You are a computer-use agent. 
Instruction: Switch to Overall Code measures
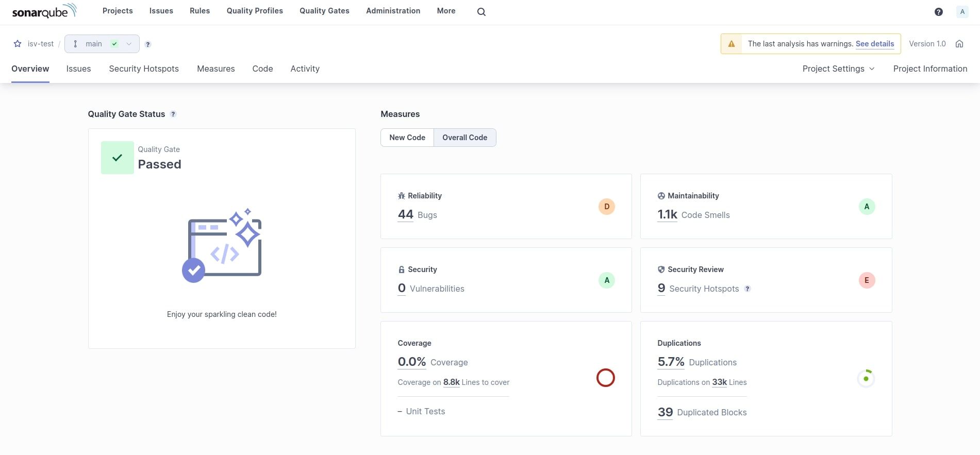click(464, 138)
